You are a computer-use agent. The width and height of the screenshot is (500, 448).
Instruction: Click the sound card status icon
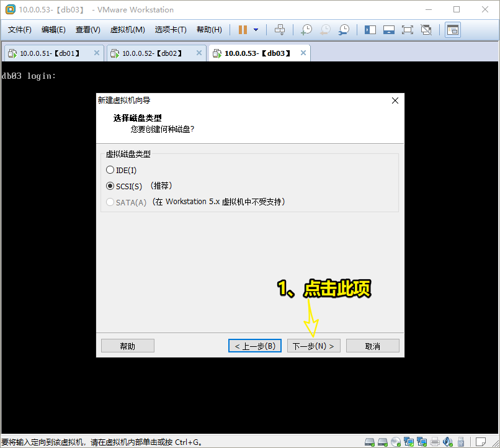(x=449, y=442)
